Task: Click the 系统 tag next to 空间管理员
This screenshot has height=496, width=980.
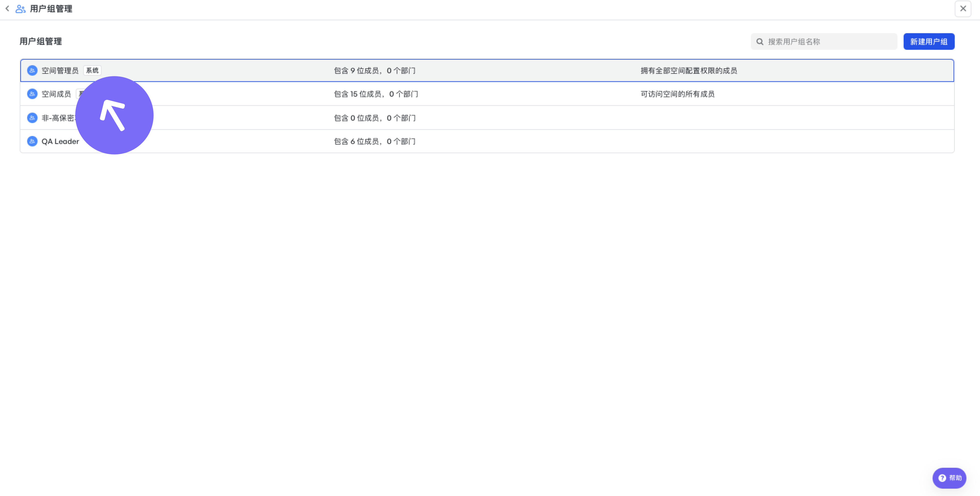Action: [93, 71]
